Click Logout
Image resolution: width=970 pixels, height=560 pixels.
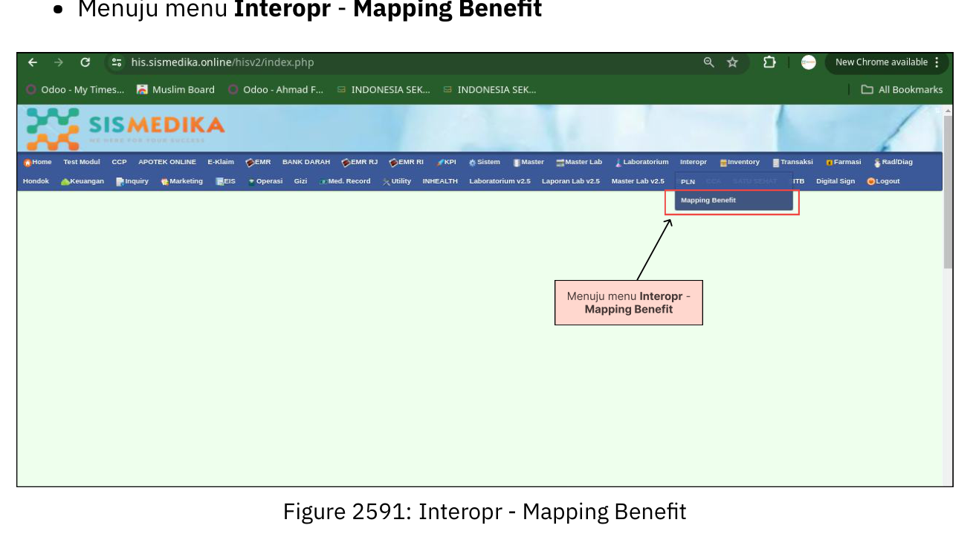[x=883, y=181]
